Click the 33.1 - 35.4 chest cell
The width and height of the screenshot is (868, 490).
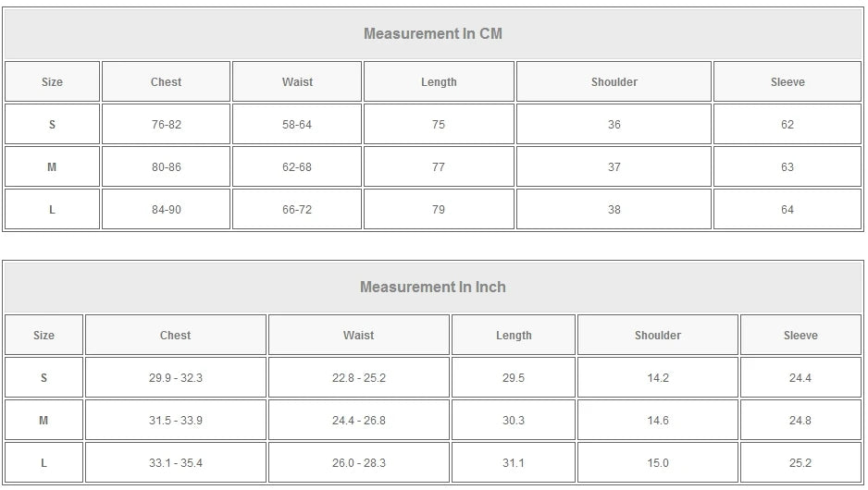coord(176,463)
